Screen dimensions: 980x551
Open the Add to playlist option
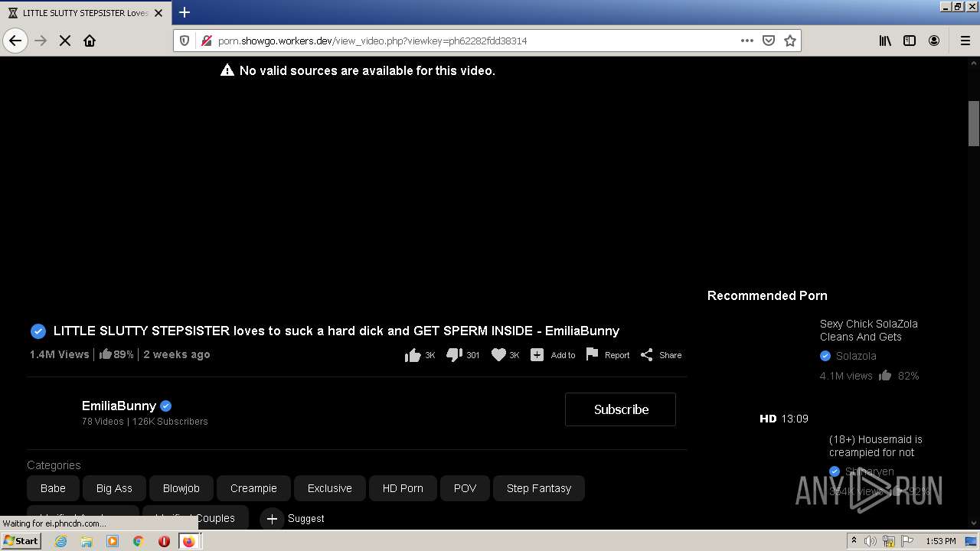pos(553,355)
